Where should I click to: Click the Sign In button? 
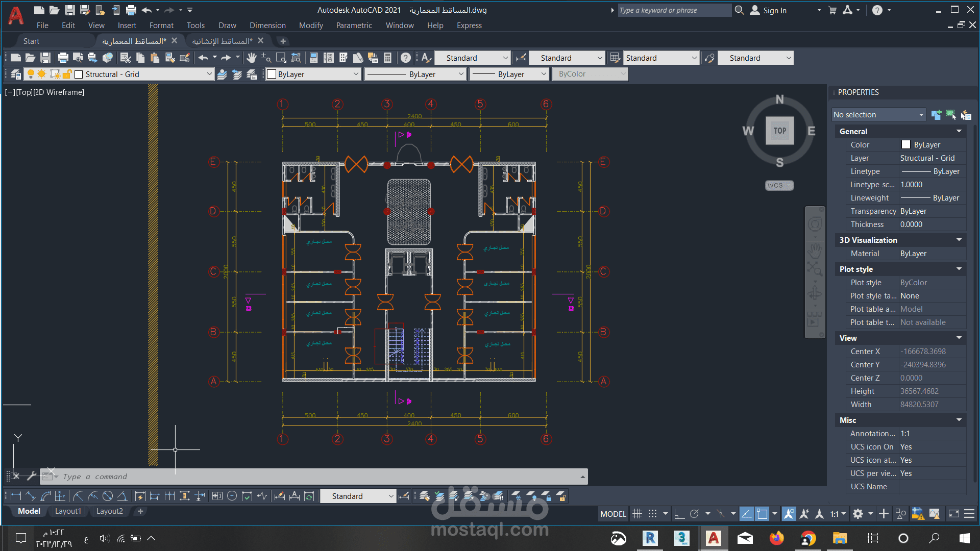769,10
